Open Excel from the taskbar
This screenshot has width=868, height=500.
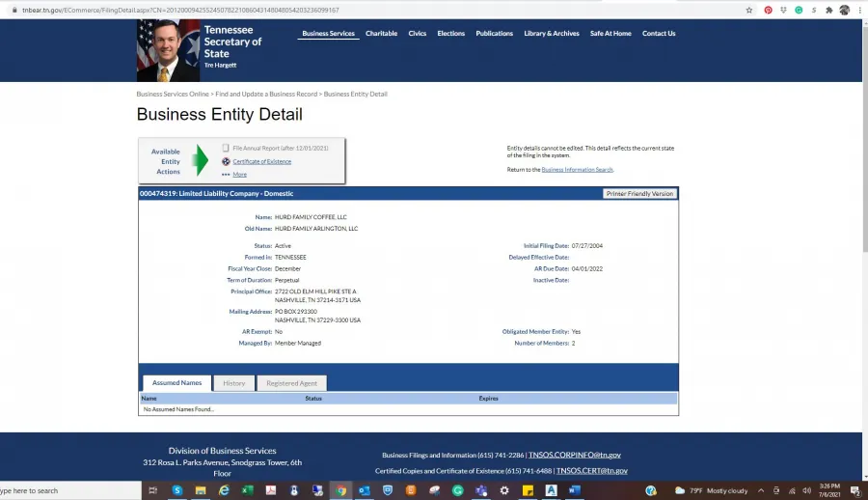click(x=248, y=490)
